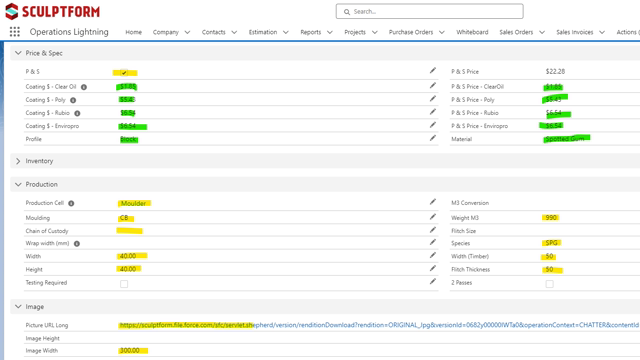Edit Coating $ - Rubio pencil icon
640x360 pixels.
click(x=433, y=112)
